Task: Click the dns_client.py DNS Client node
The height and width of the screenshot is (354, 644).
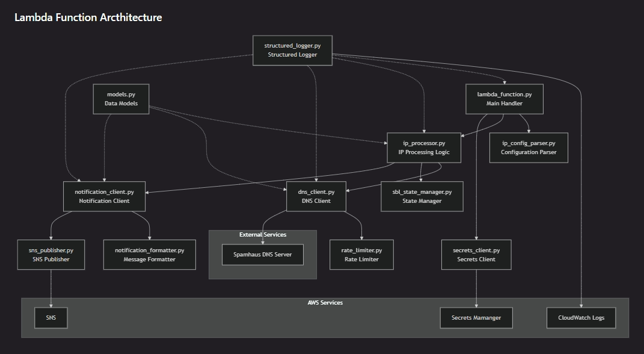Action: [x=316, y=196]
